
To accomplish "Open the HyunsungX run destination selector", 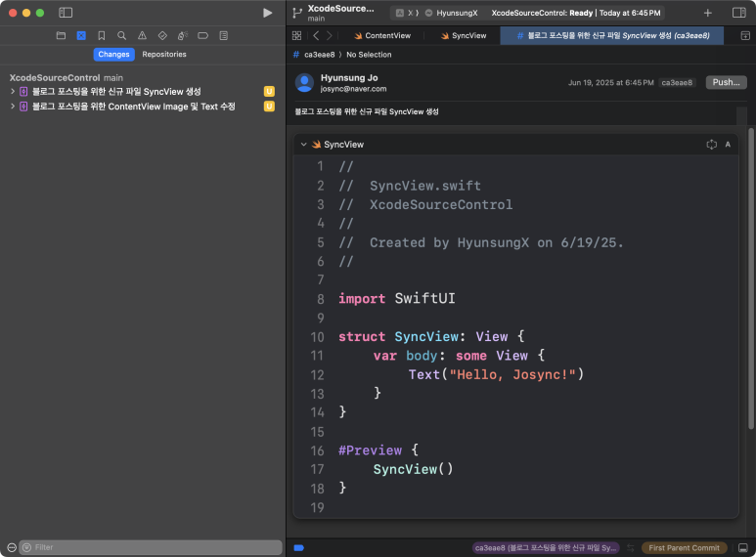I will (x=451, y=13).
